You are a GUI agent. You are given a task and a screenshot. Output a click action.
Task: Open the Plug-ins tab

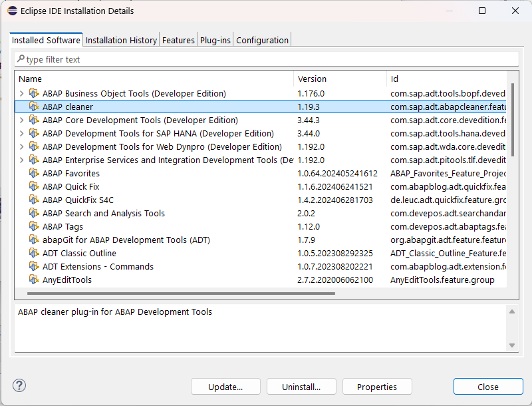215,40
